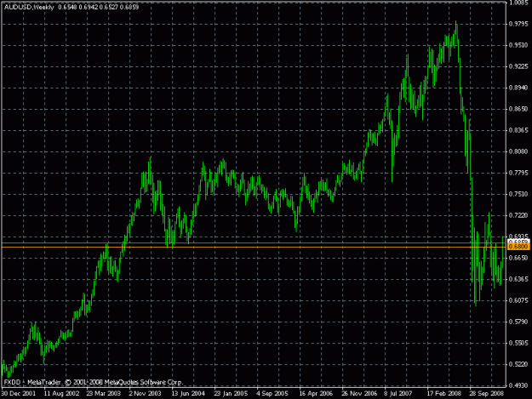The width and height of the screenshot is (532, 399).
Task: Click the 0.7220 price scale label
Action: point(518,215)
